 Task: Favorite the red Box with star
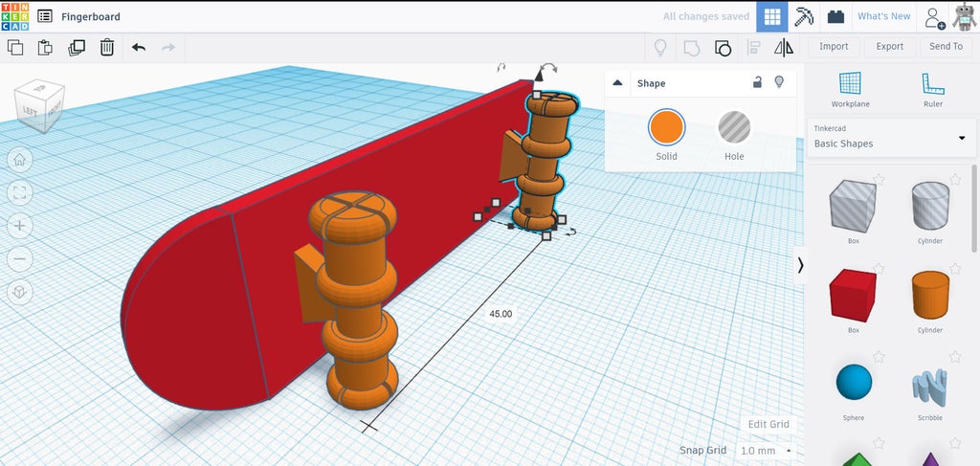[x=879, y=269]
